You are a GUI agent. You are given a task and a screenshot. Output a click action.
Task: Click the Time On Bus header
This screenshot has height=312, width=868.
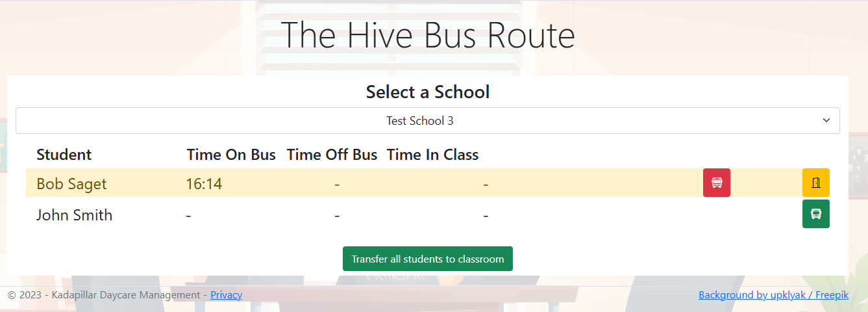(x=231, y=155)
